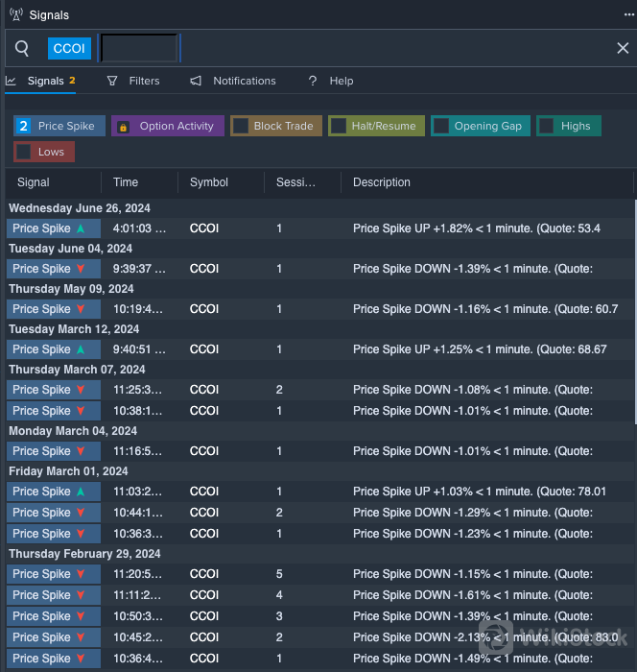Toggle the Price Spike filter
The height and width of the screenshot is (672, 637).
(x=24, y=126)
